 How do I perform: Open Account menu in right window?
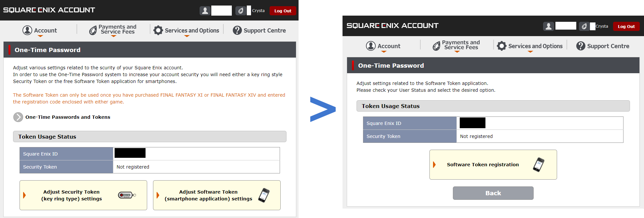383,46
